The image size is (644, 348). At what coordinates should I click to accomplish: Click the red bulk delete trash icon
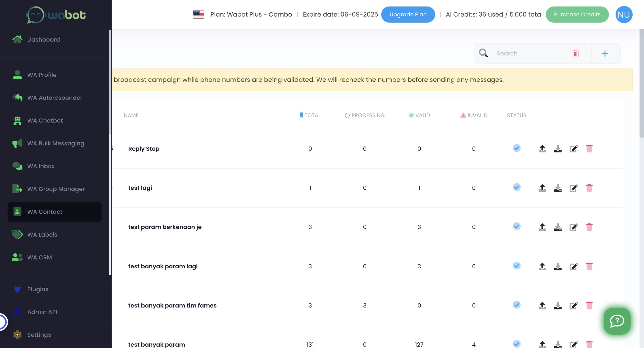pyautogui.click(x=575, y=53)
